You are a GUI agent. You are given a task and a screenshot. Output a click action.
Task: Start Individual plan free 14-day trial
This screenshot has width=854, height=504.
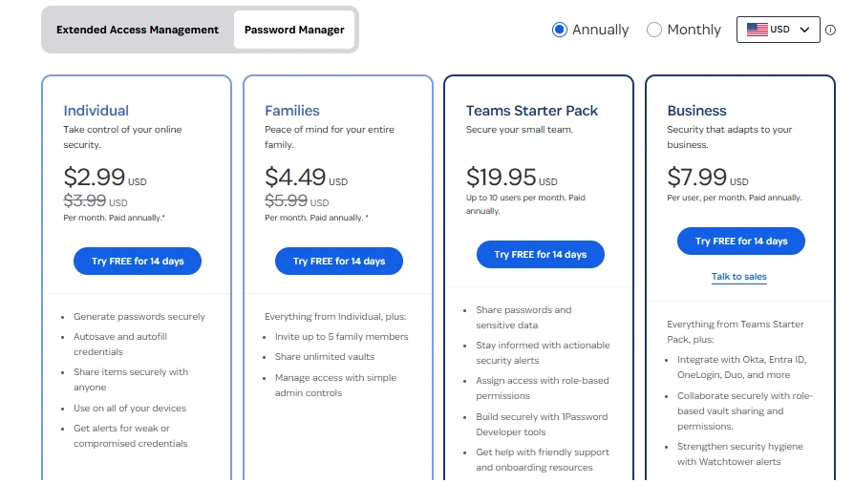pyautogui.click(x=138, y=262)
